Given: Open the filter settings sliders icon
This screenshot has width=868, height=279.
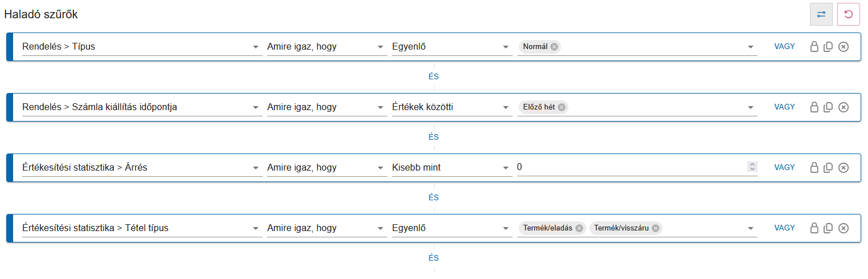Looking at the screenshot, I should [x=821, y=14].
